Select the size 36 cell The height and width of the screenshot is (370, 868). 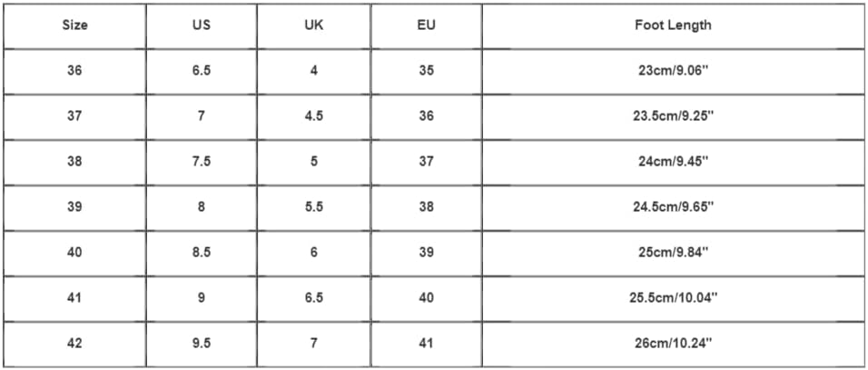74,71
